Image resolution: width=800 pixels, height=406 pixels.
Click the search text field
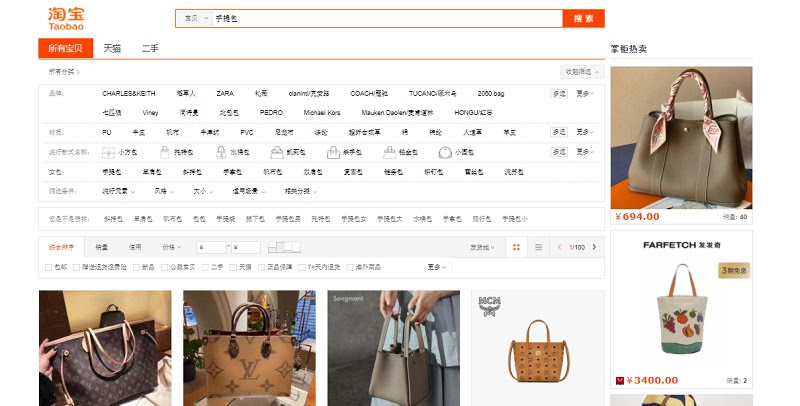pos(387,18)
